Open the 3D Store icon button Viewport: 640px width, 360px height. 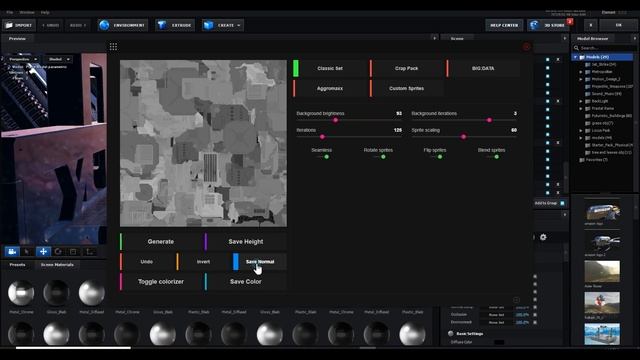(x=549, y=25)
